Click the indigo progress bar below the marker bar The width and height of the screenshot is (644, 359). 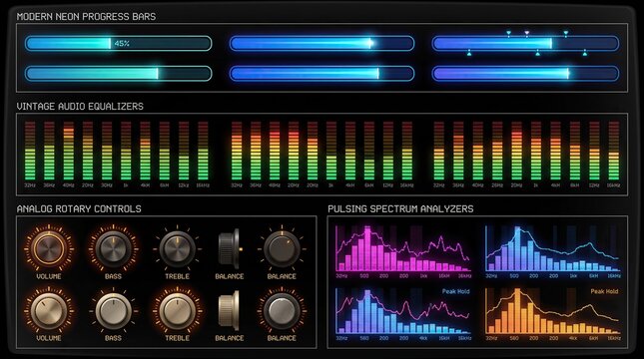[x=525, y=74]
